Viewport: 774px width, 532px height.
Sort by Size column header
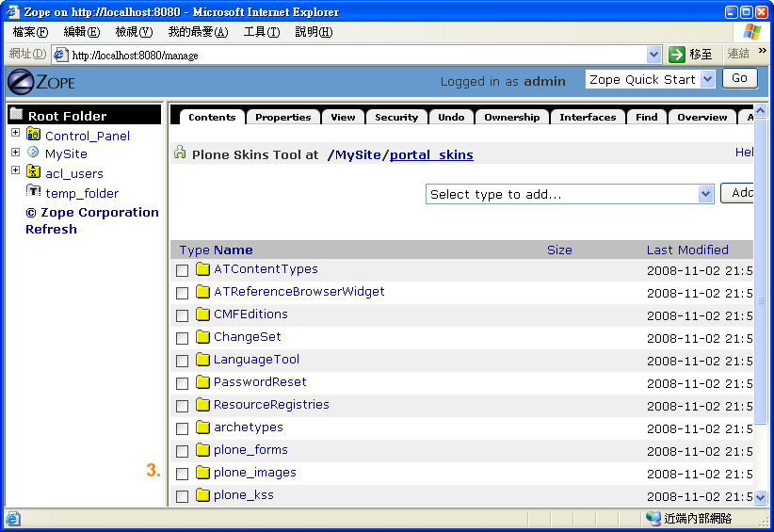pos(559,250)
